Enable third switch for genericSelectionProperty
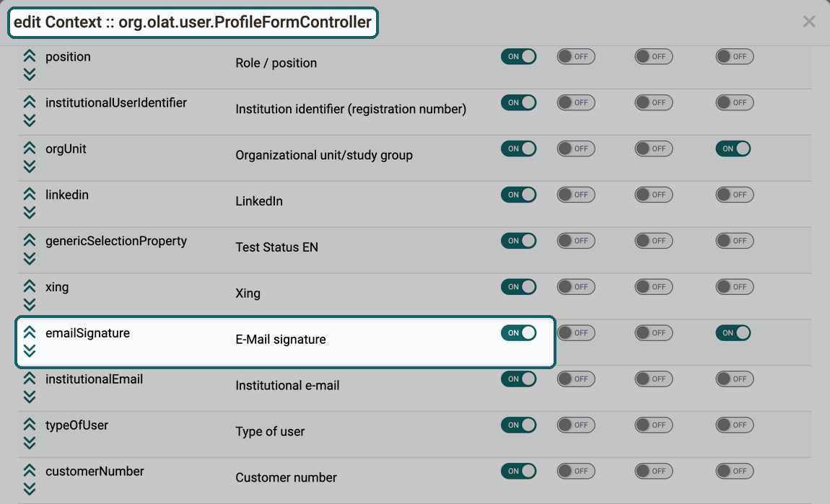The image size is (830, 504). click(x=654, y=241)
